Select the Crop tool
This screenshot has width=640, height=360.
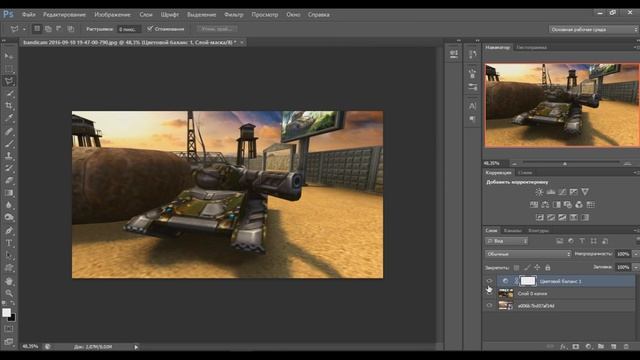(9, 106)
